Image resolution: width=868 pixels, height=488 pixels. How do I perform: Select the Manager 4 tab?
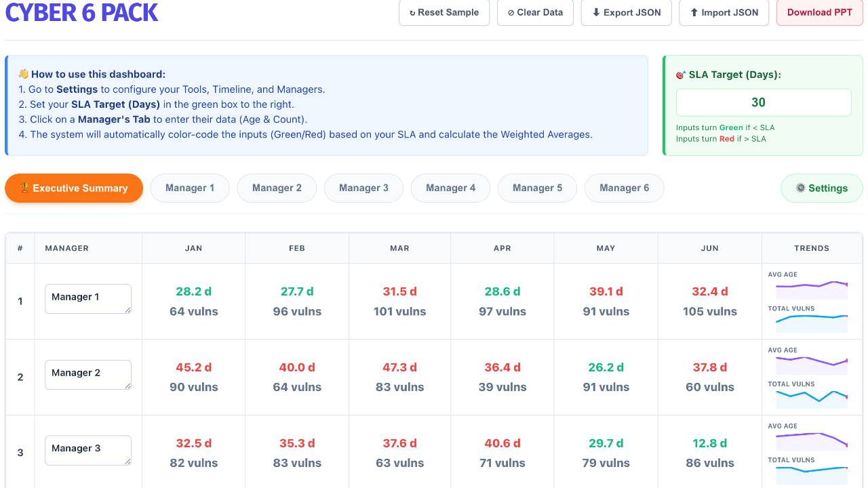(450, 188)
